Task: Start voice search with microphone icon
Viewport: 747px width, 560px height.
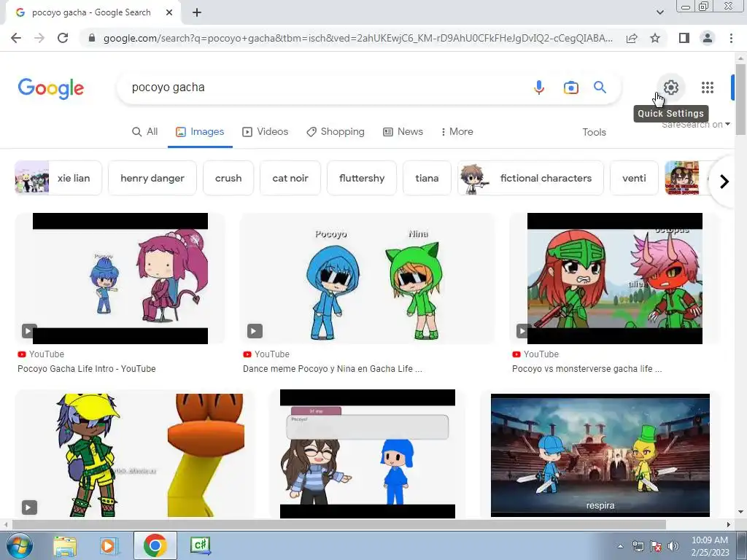Action: click(x=539, y=87)
